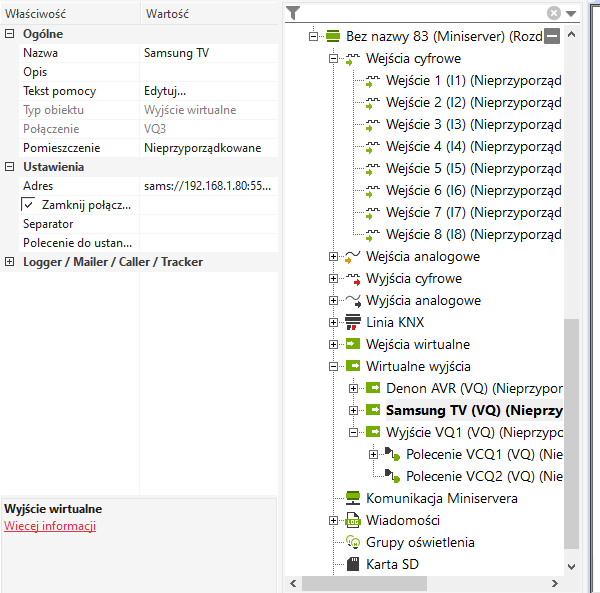600x593 pixels.
Task: Expand Logger / Mailer / Caller / Tracker section
Action: 10,262
